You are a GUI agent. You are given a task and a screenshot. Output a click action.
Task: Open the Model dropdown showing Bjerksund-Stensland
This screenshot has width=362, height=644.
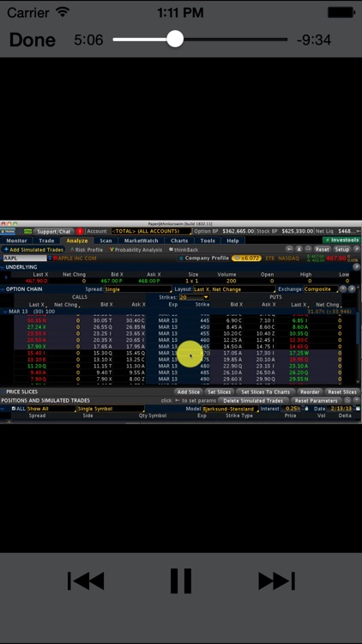(231, 409)
